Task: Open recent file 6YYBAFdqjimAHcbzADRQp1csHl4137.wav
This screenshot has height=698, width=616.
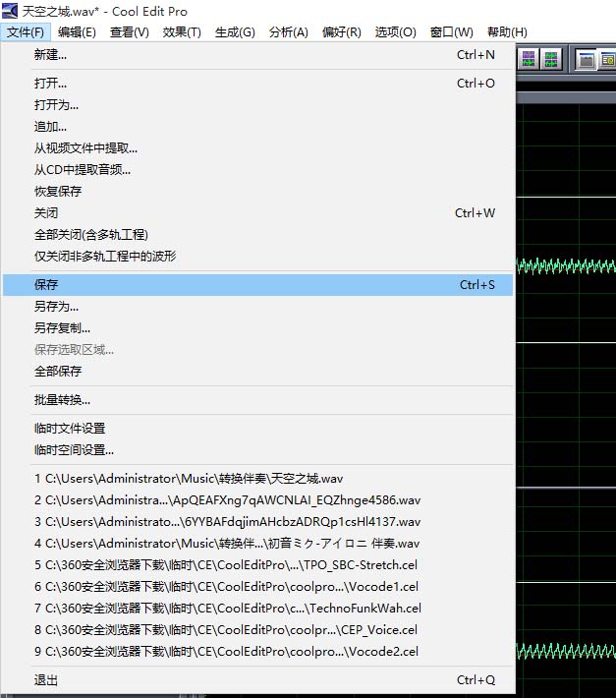Action: [x=257, y=522]
